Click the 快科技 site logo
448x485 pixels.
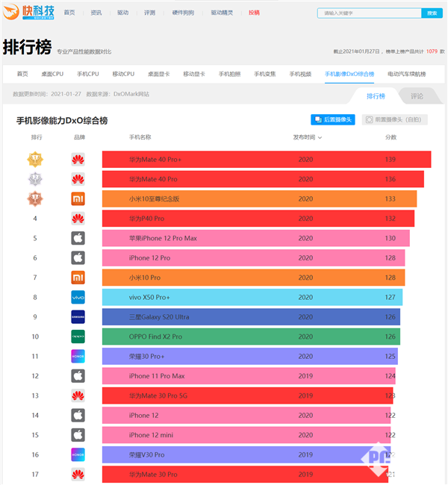coord(28,13)
